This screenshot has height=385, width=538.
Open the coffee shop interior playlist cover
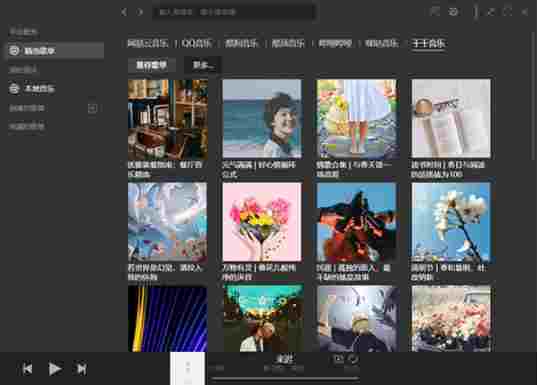pyautogui.click(x=168, y=119)
